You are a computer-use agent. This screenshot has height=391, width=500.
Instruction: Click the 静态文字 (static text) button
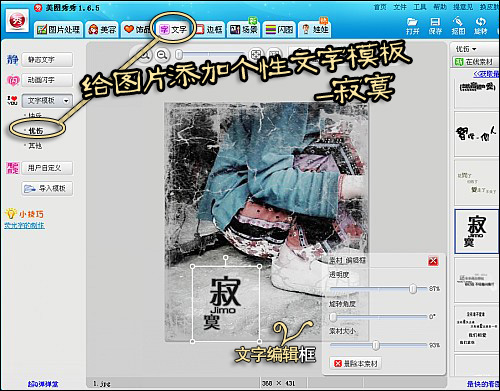coord(47,60)
